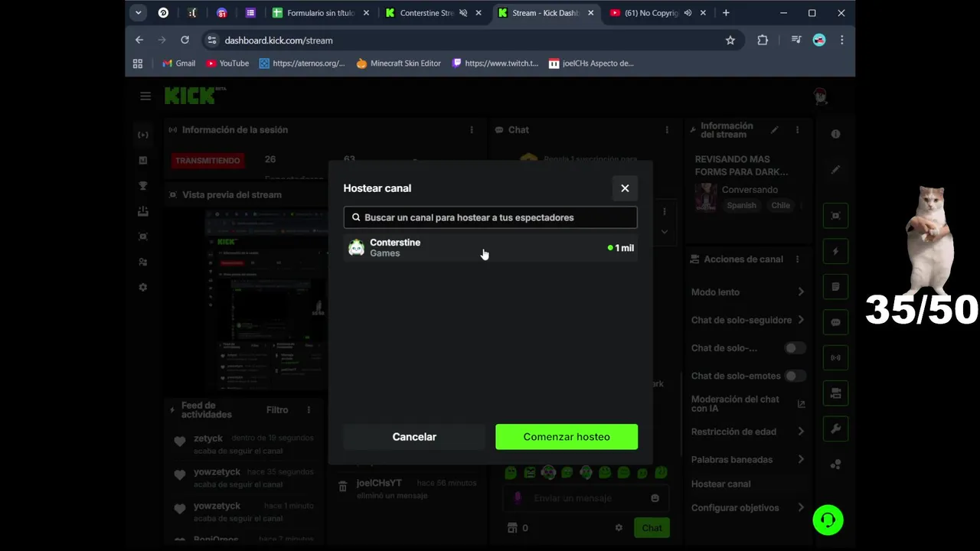Click the zetyck activity feed entry
This screenshot has height=551, width=980.
click(243, 443)
